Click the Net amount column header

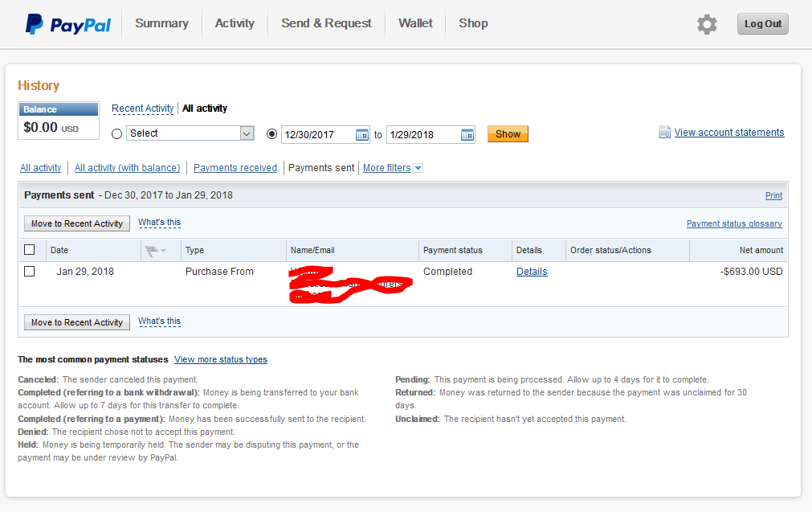click(x=761, y=250)
